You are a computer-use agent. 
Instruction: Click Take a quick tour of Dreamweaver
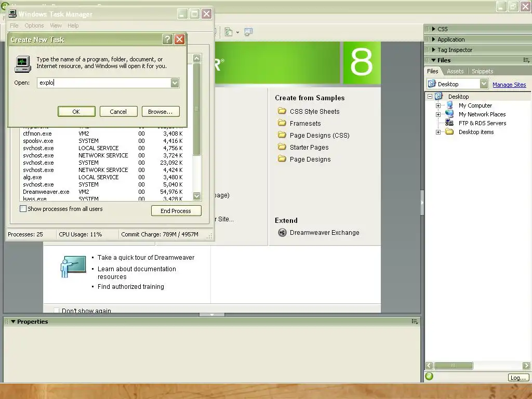[x=146, y=258]
